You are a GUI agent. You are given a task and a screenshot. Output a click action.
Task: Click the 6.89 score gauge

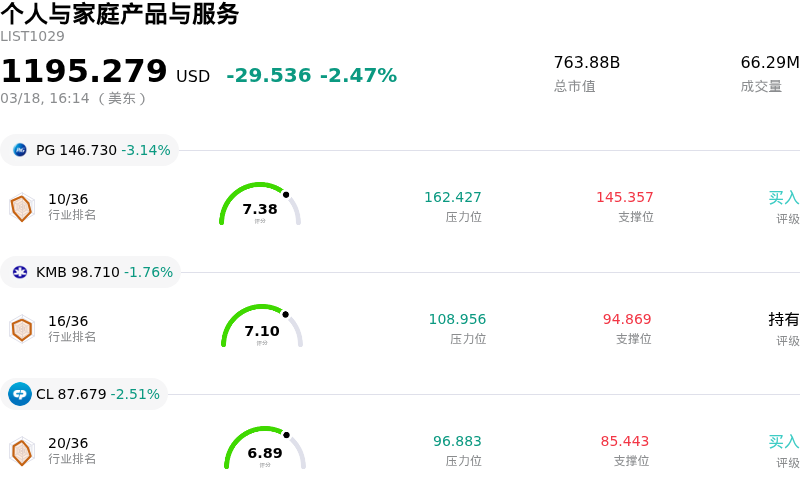coord(265,451)
